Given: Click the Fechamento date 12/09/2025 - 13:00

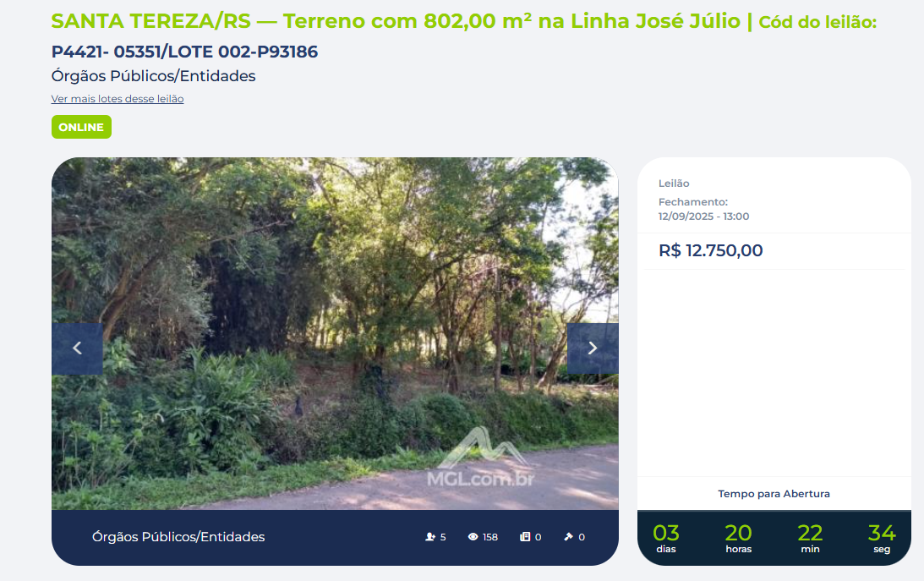Looking at the screenshot, I should click(x=703, y=217).
